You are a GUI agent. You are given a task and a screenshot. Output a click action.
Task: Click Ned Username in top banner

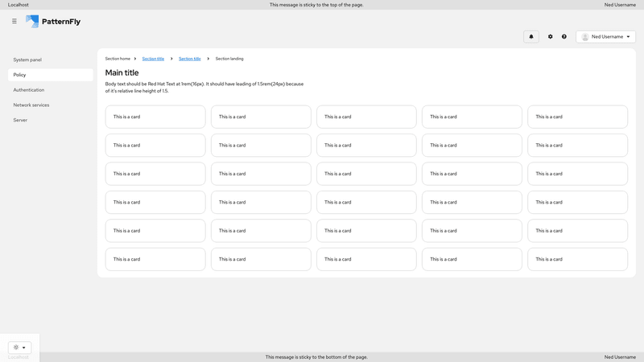click(x=620, y=5)
